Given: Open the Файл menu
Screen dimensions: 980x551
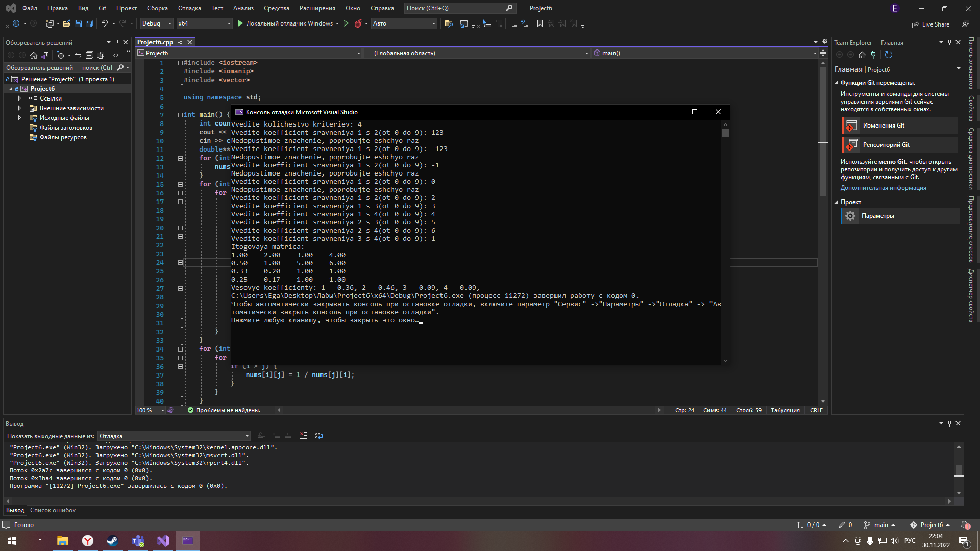Looking at the screenshot, I should point(30,8).
